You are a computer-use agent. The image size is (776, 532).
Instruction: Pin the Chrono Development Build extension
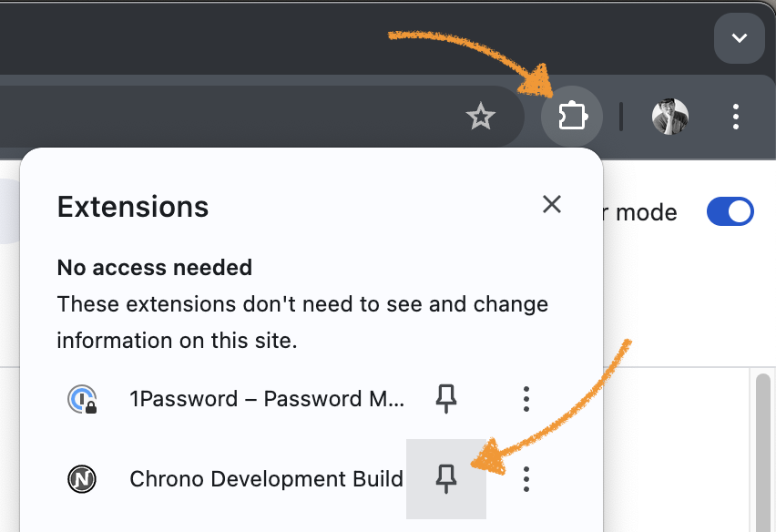[445, 478]
